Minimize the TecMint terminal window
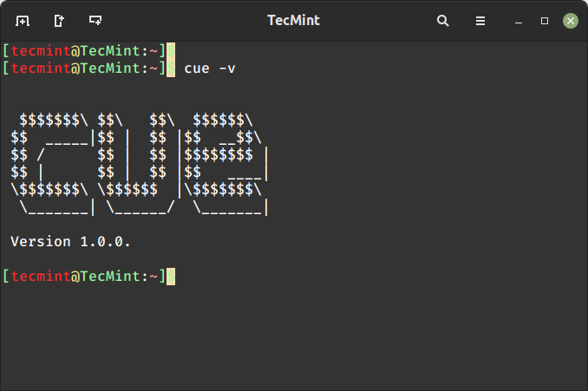 (519, 22)
